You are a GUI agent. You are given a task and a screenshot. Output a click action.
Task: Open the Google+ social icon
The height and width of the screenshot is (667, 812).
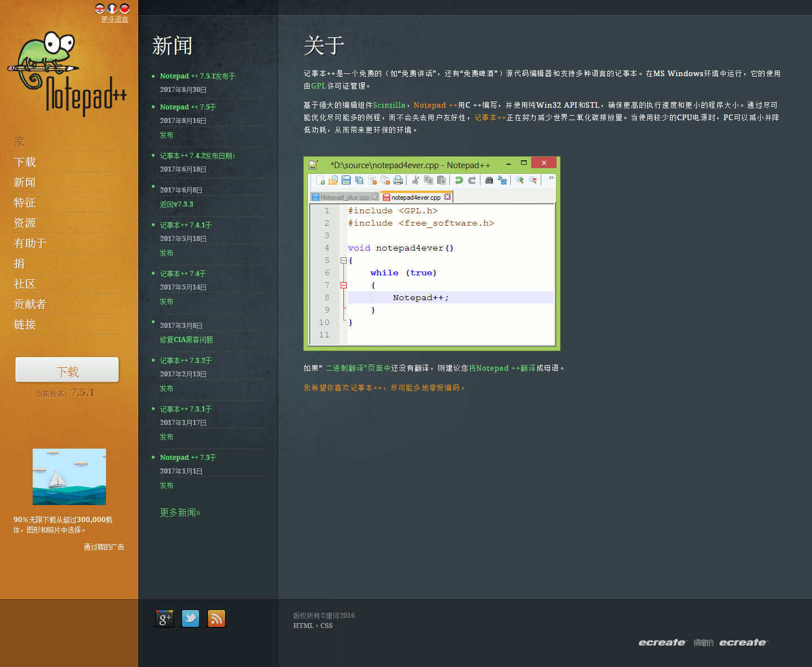[x=164, y=618]
